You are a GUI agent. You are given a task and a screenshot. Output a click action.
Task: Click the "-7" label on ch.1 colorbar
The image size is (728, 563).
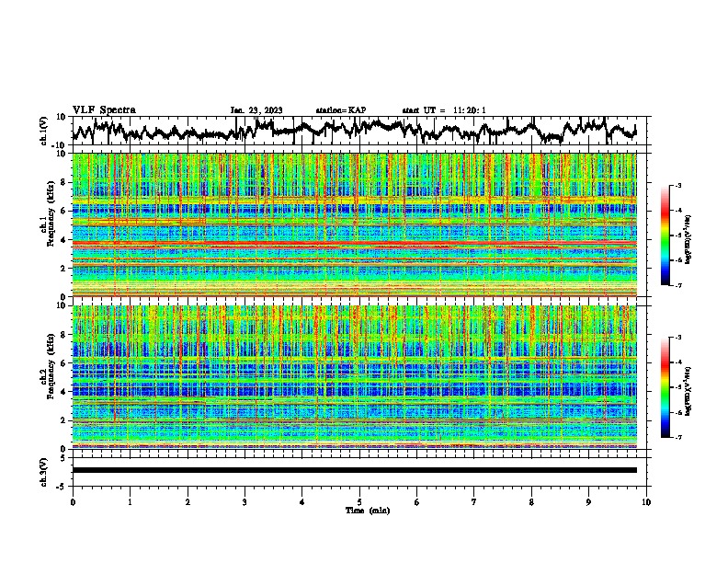[678, 286]
